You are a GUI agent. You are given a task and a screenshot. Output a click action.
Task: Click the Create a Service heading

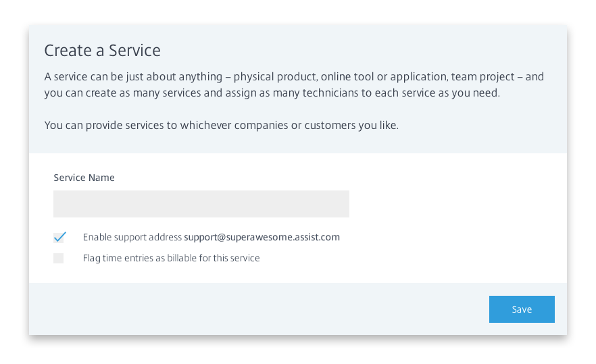[102, 51]
